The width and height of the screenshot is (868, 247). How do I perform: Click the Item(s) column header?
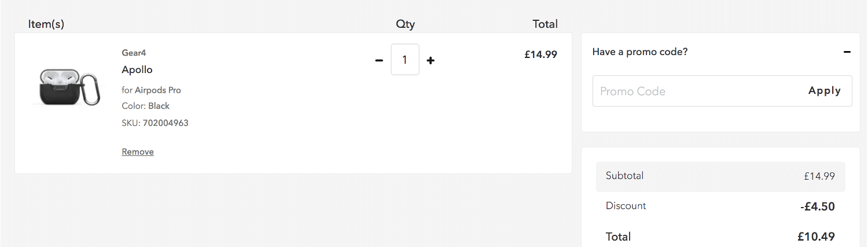(x=46, y=24)
